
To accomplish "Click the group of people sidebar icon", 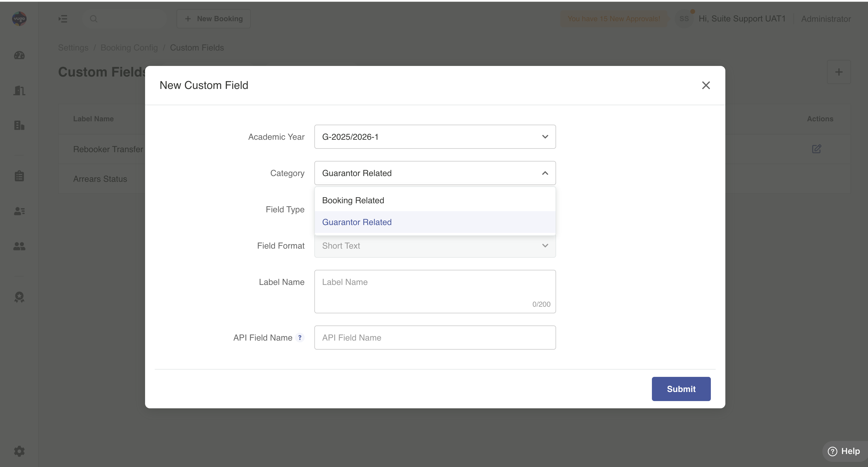I will pyautogui.click(x=19, y=247).
